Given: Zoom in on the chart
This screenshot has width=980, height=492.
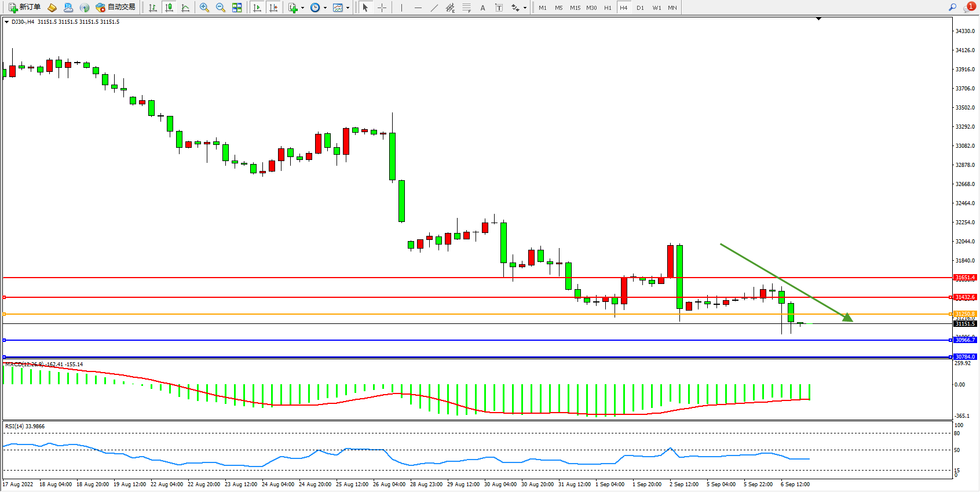Looking at the screenshot, I should point(204,8).
